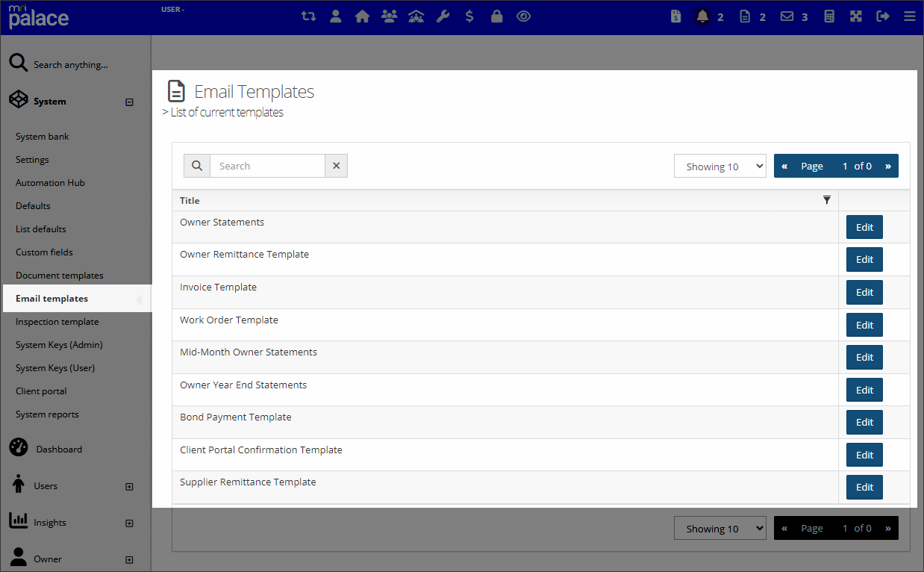Click the document icon with count 2
The width and height of the screenshot is (924, 572).
pos(745,16)
